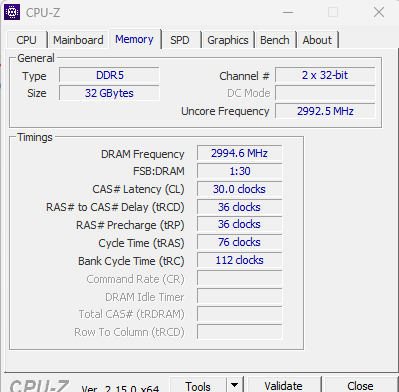This screenshot has width=399, height=392.
Task: Click the Uncore Frequency value field
Action: coord(325,111)
